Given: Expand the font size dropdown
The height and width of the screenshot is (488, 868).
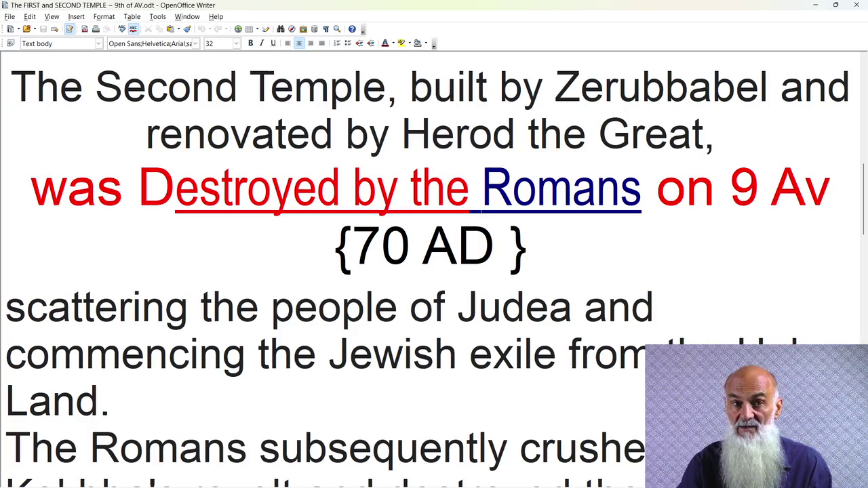Looking at the screenshot, I should coord(236,43).
